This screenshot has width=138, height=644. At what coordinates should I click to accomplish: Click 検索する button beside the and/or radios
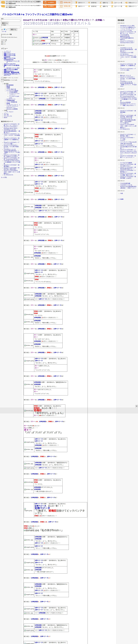pos(13,30)
